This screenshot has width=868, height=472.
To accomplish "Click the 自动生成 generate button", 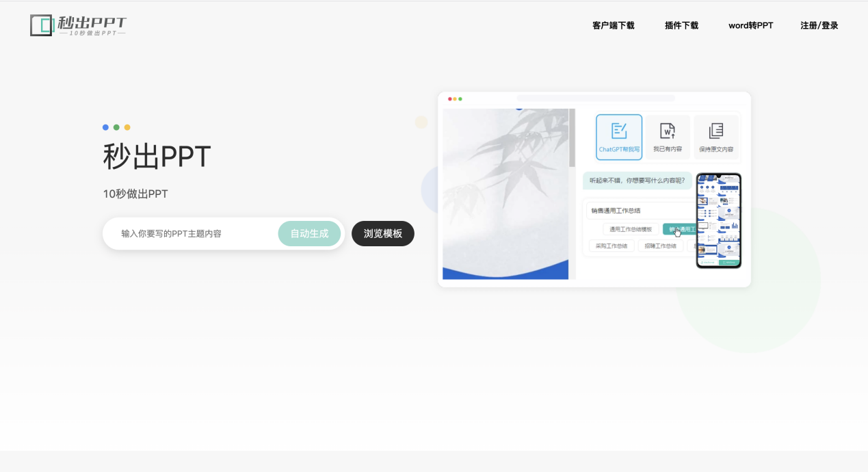I will coord(308,233).
